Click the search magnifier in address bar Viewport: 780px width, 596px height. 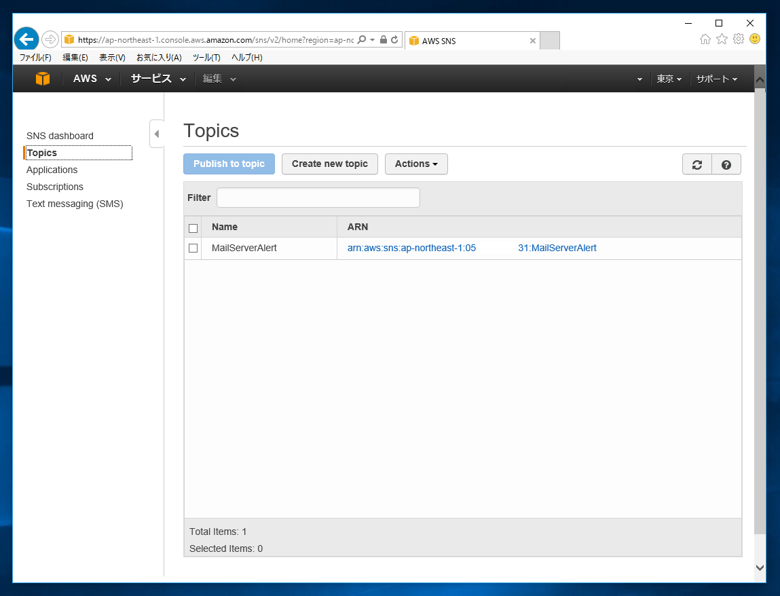(x=362, y=40)
